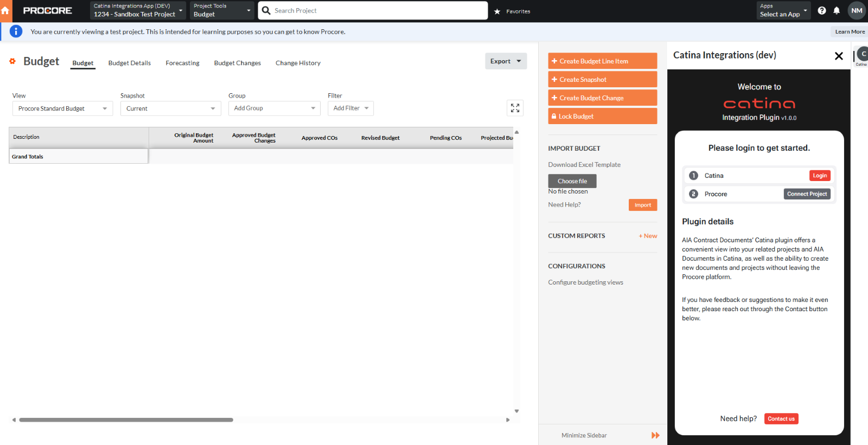
Task: Open the Export dropdown
Action: pyautogui.click(x=506, y=61)
